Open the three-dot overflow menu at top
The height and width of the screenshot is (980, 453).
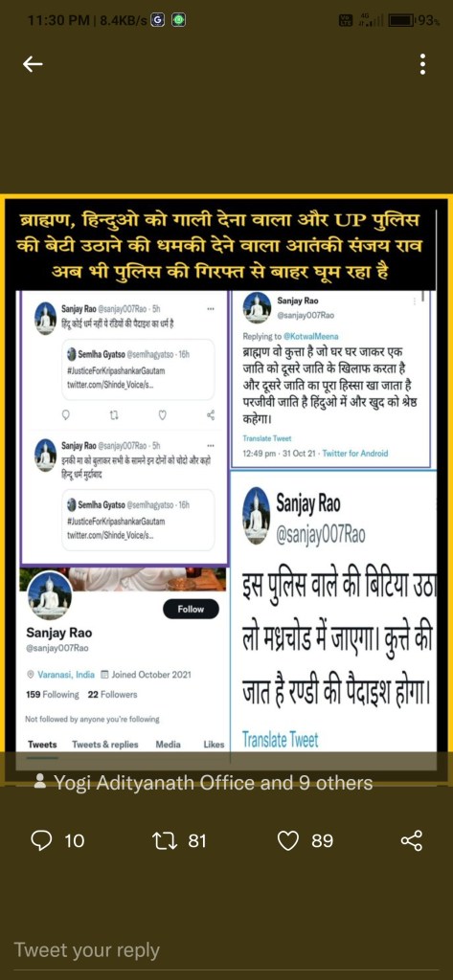(422, 63)
